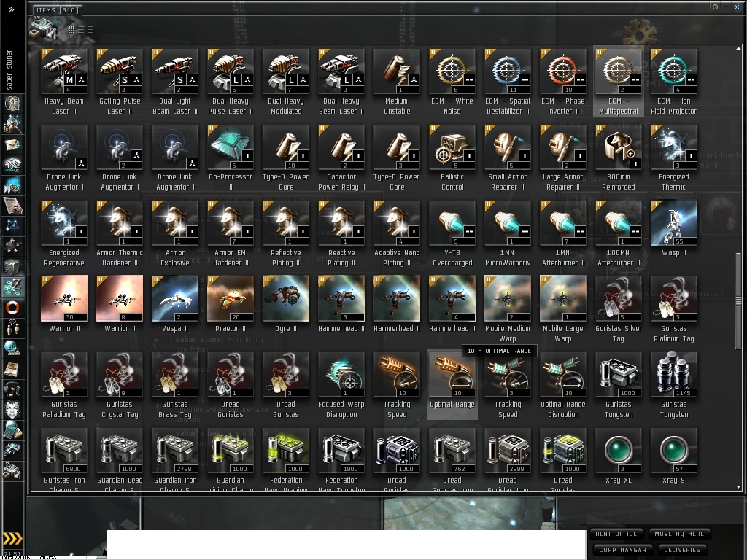Click the inventory scrollbar up arrow
747x560 pixels.
tap(738, 48)
